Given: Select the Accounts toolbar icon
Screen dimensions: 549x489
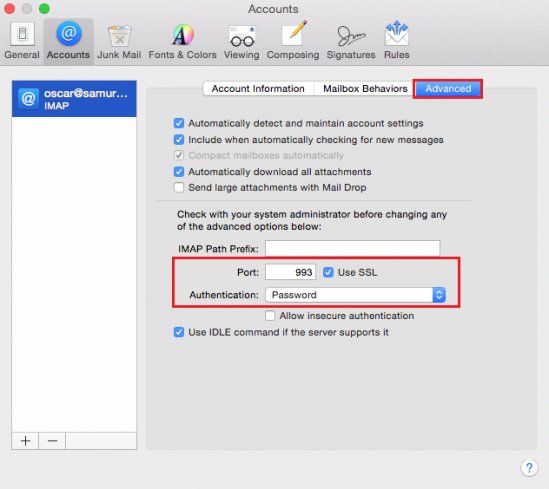Looking at the screenshot, I should click(69, 40).
